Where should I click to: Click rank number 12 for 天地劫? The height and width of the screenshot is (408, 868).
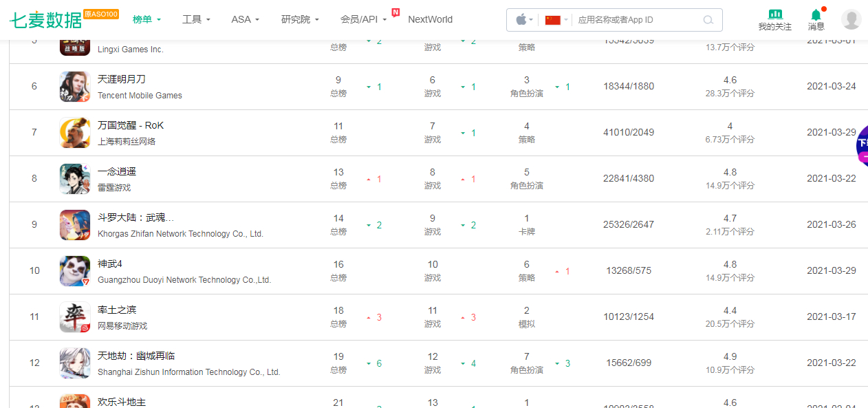pyautogui.click(x=34, y=363)
